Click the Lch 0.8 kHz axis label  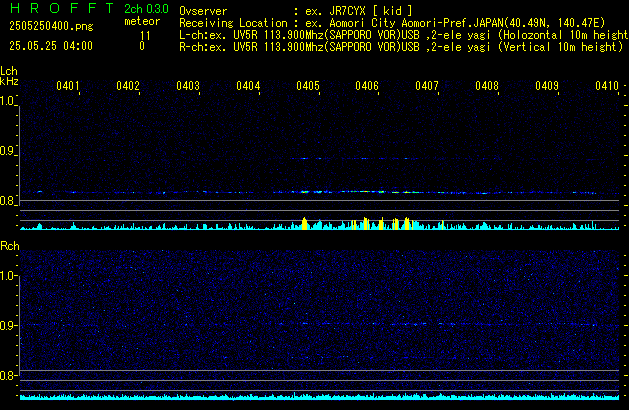click(x=7, y=201)
